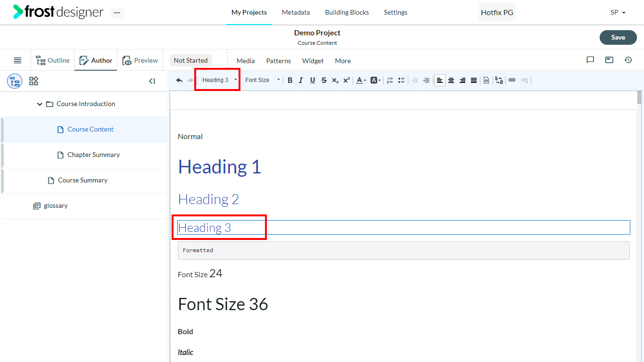Collapse the Course Introduction folder
The image size is (644, 362).
40,104
